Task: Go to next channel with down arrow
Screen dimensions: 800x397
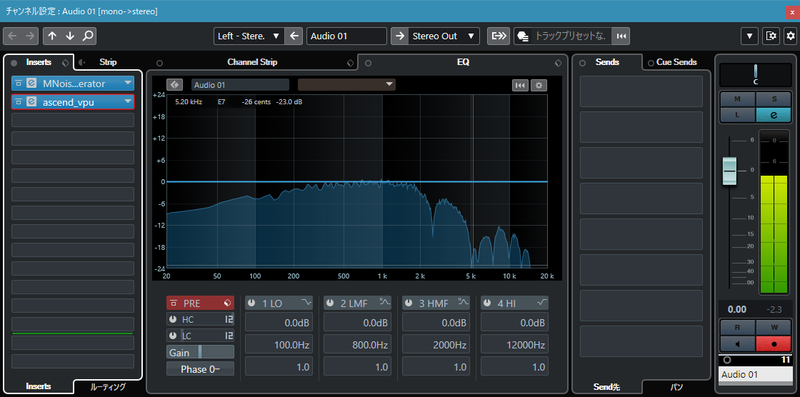Action: tap(70, 36)
